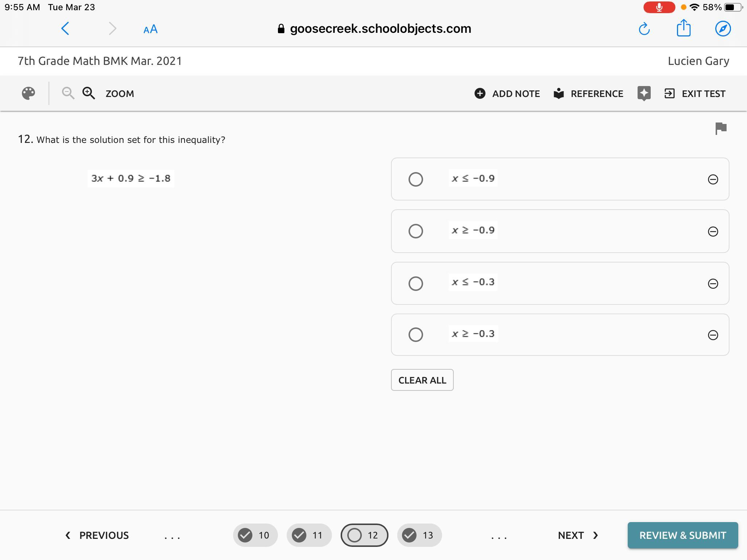This screenshot has height=560, width=747.
Task: Open the color palette theme icon
Action: pyautogui.click(x=28, y=93)
